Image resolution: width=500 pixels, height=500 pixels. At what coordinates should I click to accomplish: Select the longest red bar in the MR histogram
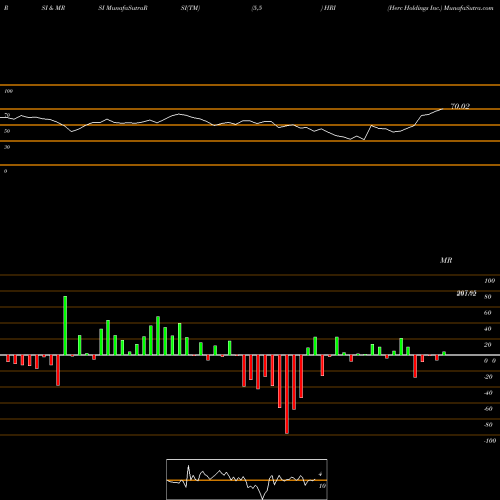pos(287,394)
